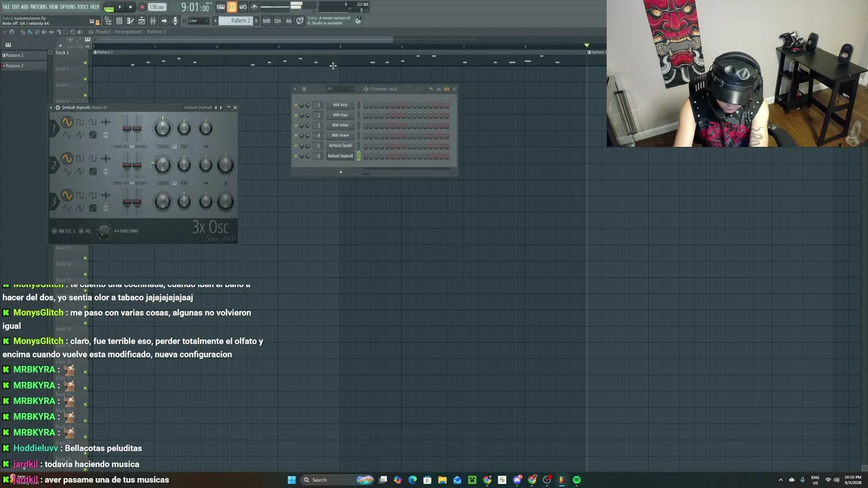Select sine wave shape for oscillator 1
The image size is (868, 488).
tap(66, 122)
